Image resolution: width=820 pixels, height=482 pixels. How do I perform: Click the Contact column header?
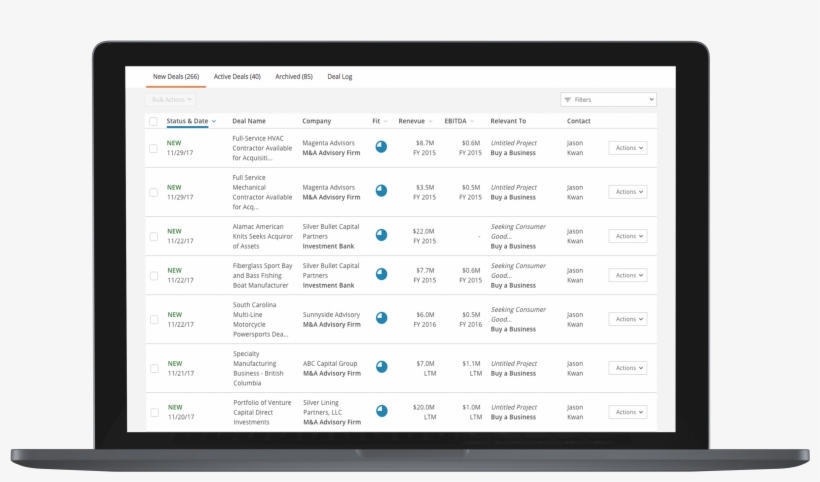[578, 121]
